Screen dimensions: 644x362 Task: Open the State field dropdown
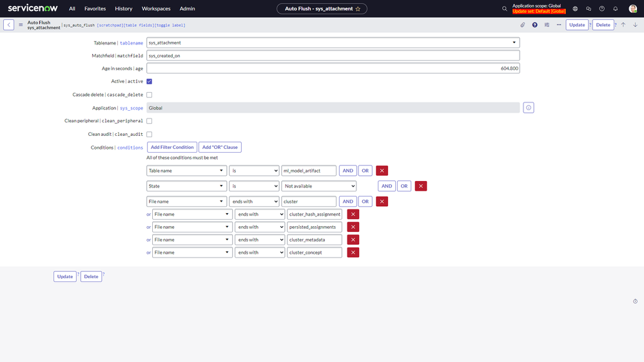point(186,186)
